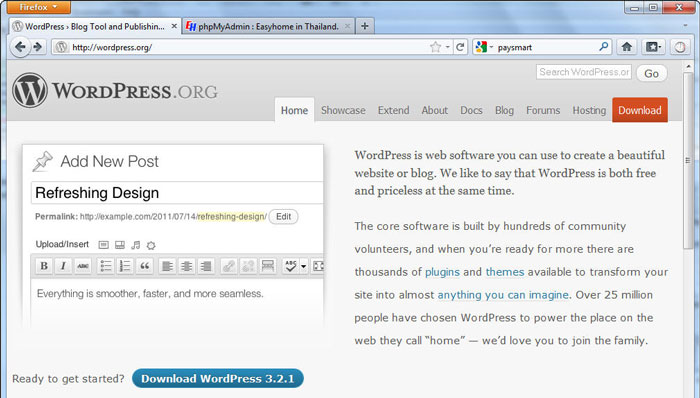The width and height of the screenshot is (700, 398).
Task: Click the search magnifier in search bar
Action: click(604, 46)
